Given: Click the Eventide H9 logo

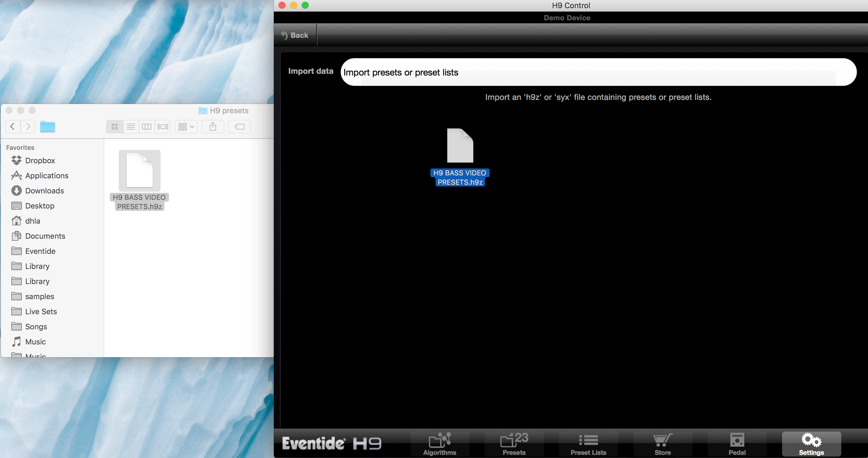Looking at the screenshot, I should click(332, 443).
